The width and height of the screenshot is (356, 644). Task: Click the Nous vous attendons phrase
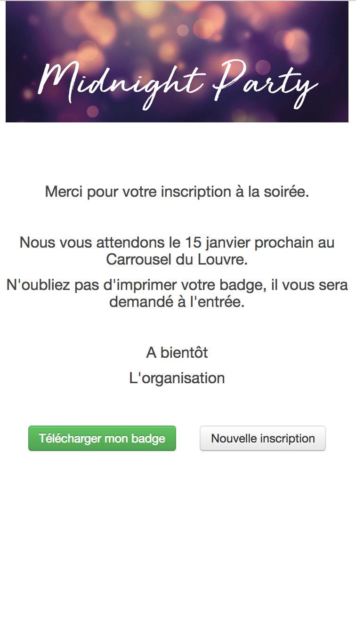pyautogui.click(x=87, y=243)
